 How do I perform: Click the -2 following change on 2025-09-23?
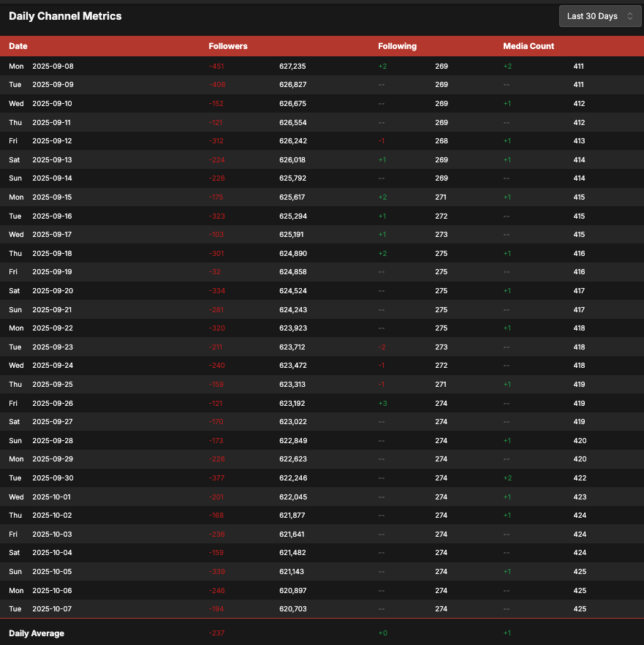point(382,347)
